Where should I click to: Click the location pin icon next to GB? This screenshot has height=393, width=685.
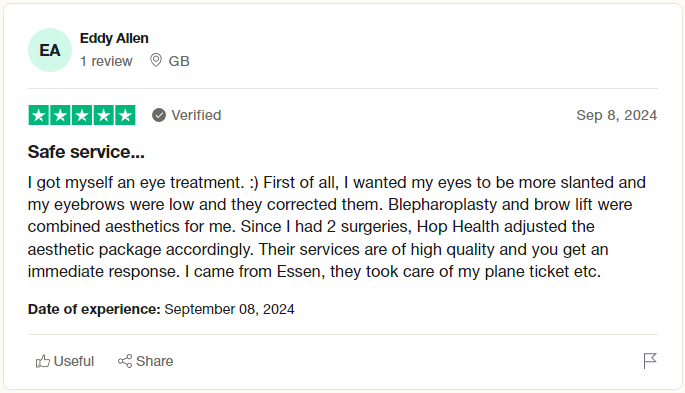(156, 60)
